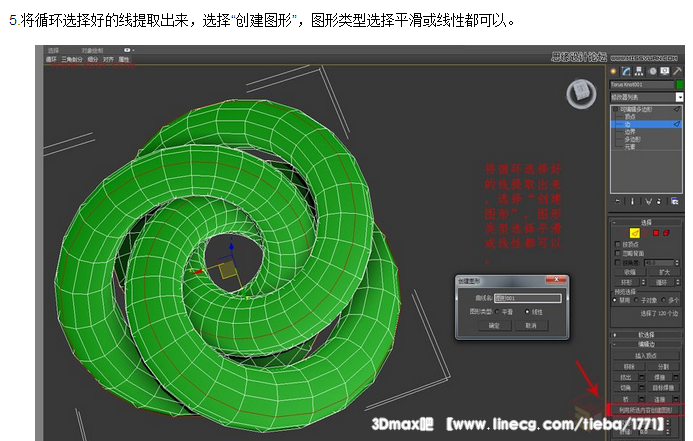This screenshot has width=693, height=441.
Task: Click the 循环 loop button in panel
Action: (x=661, y=282)
